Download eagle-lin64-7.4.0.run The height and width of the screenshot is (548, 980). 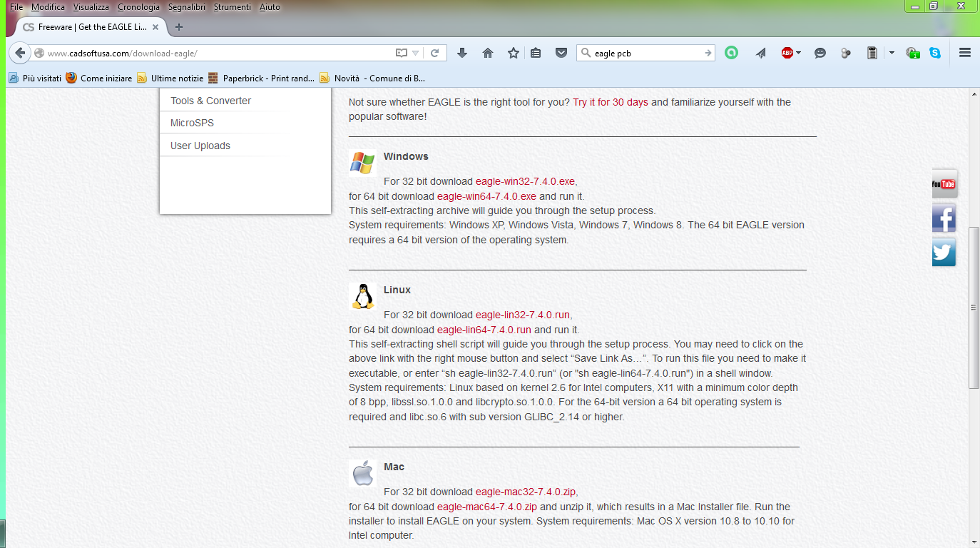484,330
